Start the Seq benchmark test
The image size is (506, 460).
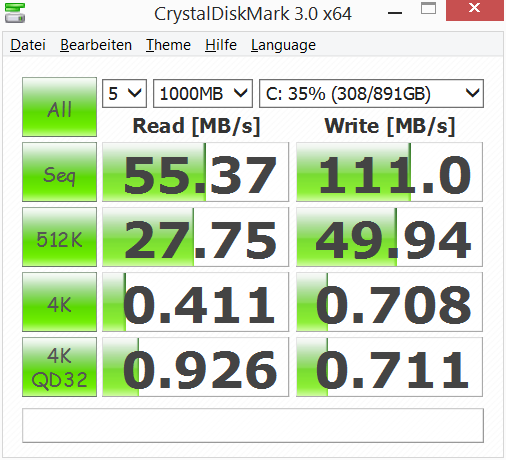tap(59, 172)
